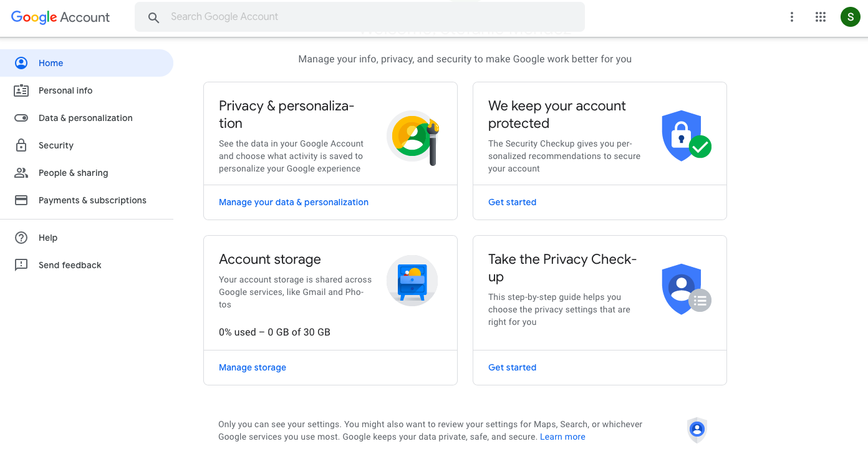Viewport: 868px width, 464px height.
Task: Open the Security page
Action: (56, 145)
